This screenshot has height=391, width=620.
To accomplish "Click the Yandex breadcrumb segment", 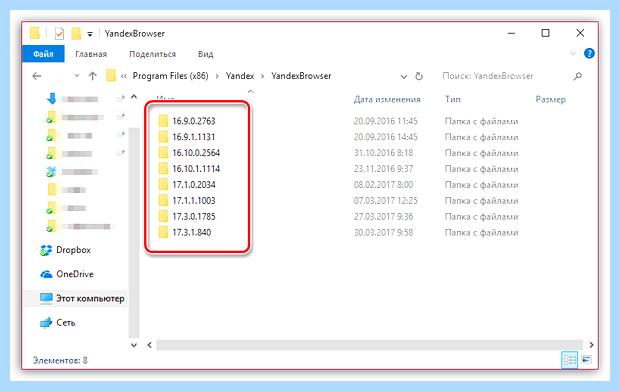I will [x=240, y=76].
